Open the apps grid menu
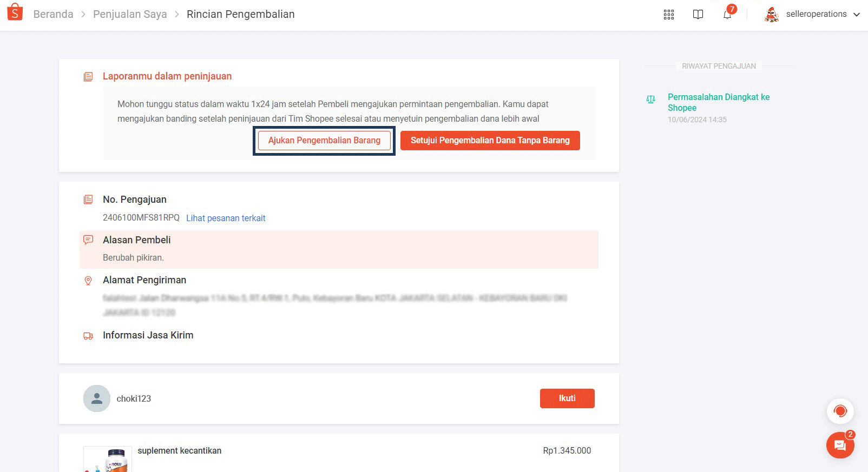 pyautogui.click(x=668, y=14)
